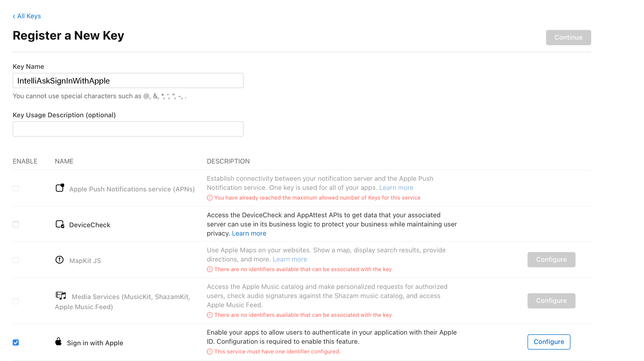Image resolution: width=644 pixels, height=361 pixels.
Task: Click the DESCRIPTION column header
Action: pyautogui.click(x=228, y=161)
